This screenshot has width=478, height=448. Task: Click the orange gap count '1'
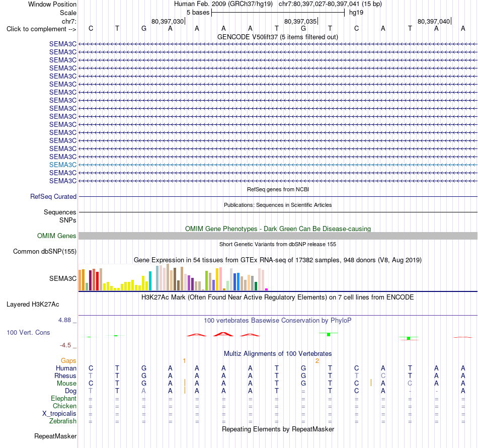click(x=185, y=361)
